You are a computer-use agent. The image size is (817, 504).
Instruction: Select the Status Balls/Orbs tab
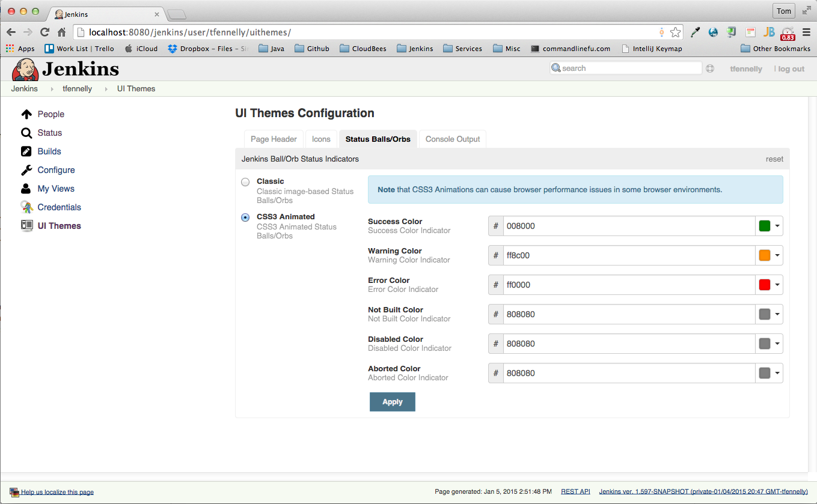click(378, 139)
